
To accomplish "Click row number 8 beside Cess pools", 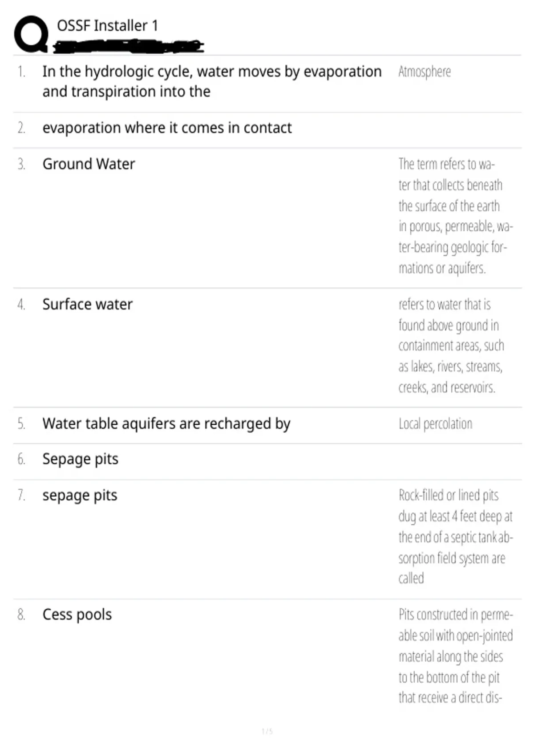I will (x=21, y=615).
